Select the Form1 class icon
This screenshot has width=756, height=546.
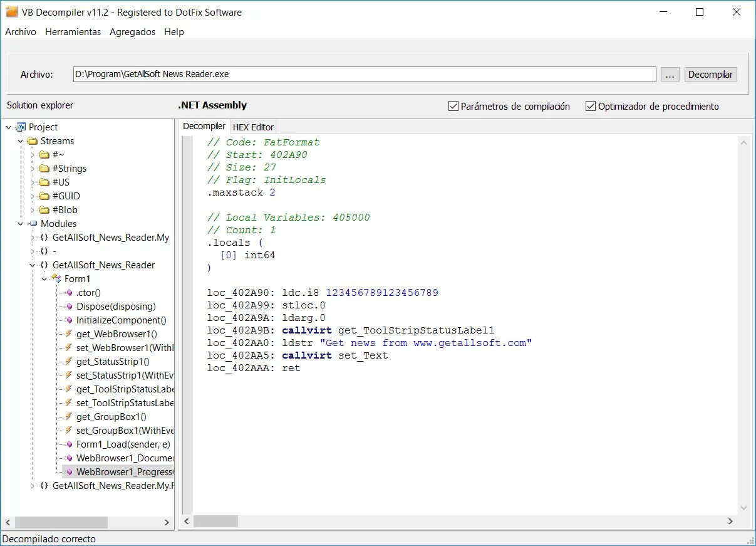click(x=56, y=279)
